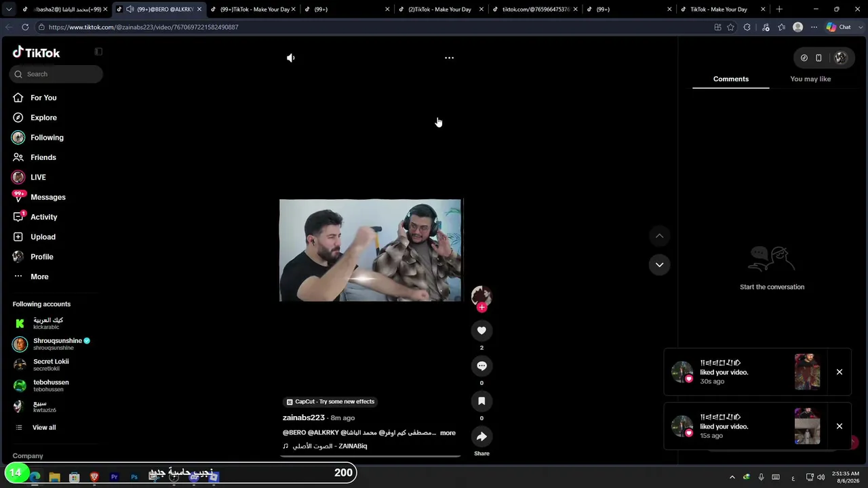Screen dimensions: 868x488
Task: Open Messages inbox
Action: [x=48, y=197]
